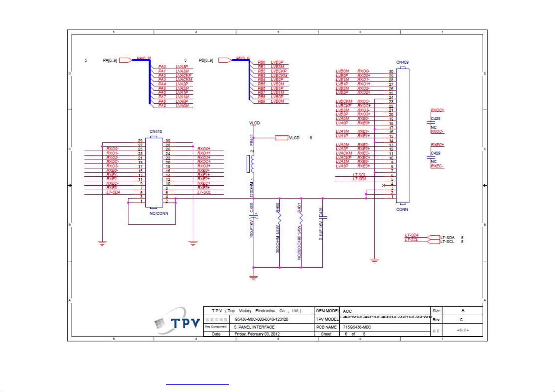Click the G5436-M0C-000-0040-120120 document number

click(x=261, y=319)
